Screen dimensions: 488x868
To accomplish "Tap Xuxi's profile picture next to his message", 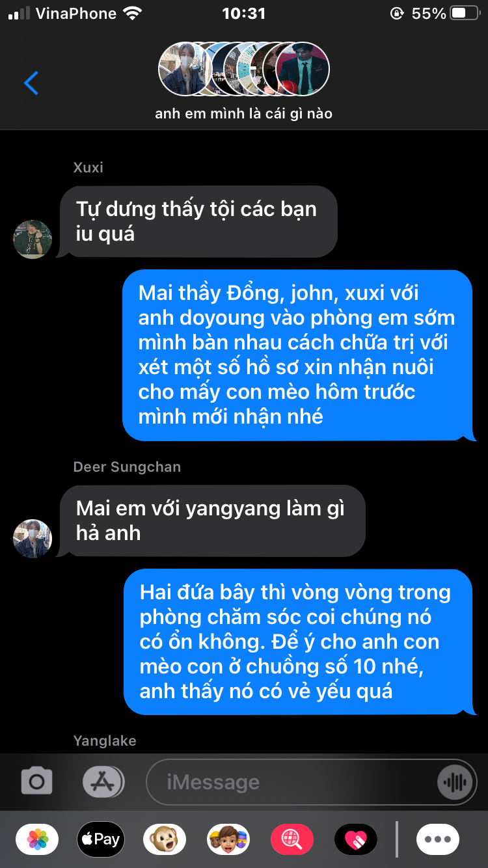I will 33,239.
